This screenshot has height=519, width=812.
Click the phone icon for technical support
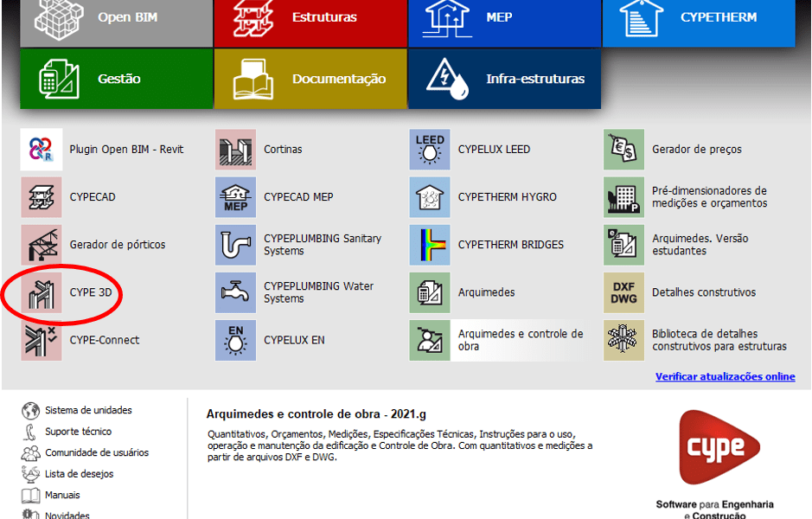pos(30,432)
